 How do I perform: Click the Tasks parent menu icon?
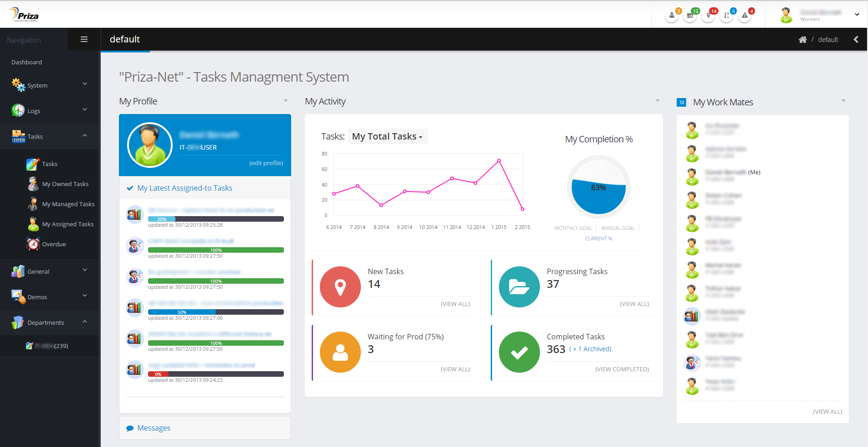[18, 136]
